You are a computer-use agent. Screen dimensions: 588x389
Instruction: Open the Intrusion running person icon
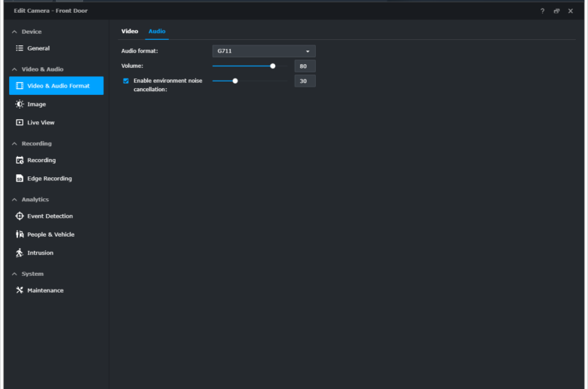pyautogui.click(x=20, y=253)
